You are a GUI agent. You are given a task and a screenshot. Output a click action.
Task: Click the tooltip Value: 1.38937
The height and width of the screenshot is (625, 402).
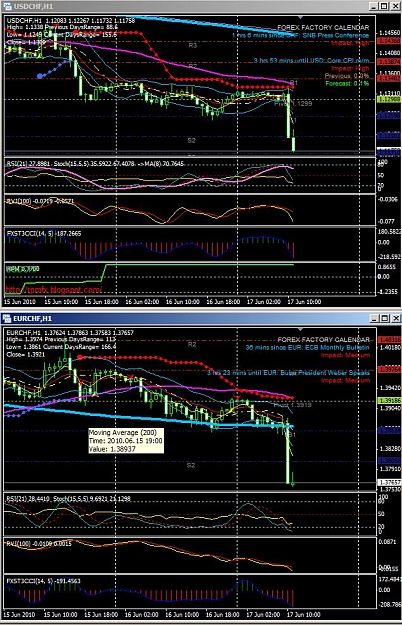point(112,449)
